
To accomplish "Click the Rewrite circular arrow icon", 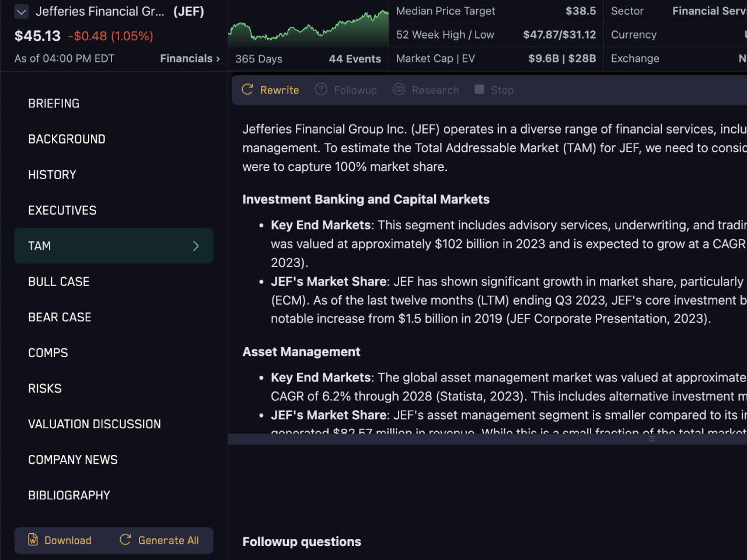I will tap(247, 89).
